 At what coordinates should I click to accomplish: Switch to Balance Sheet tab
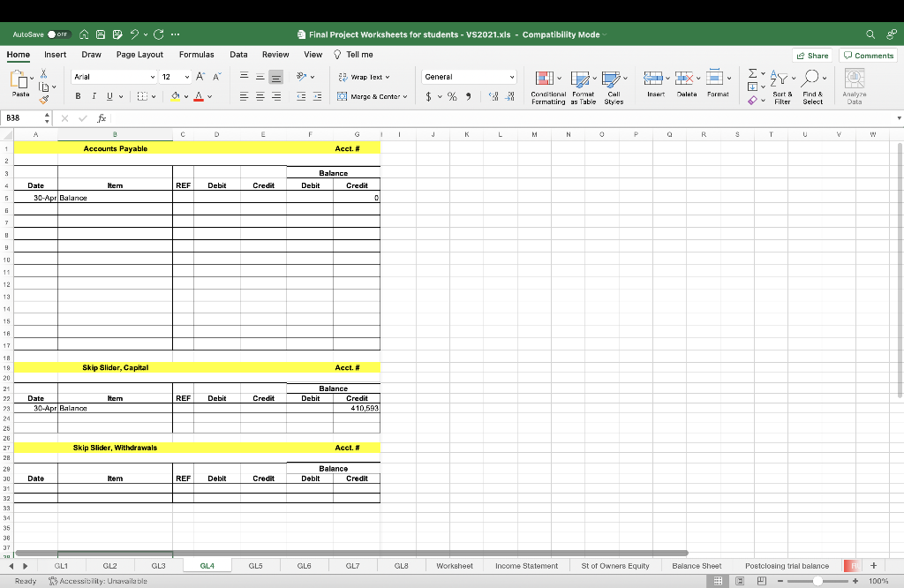click(x=697, y=566)
